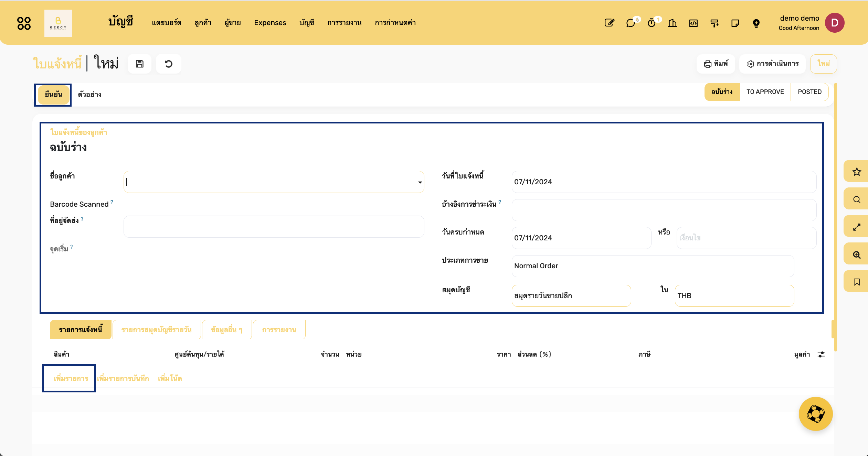Open the บัญชี menu item

[x=307, y=23]
